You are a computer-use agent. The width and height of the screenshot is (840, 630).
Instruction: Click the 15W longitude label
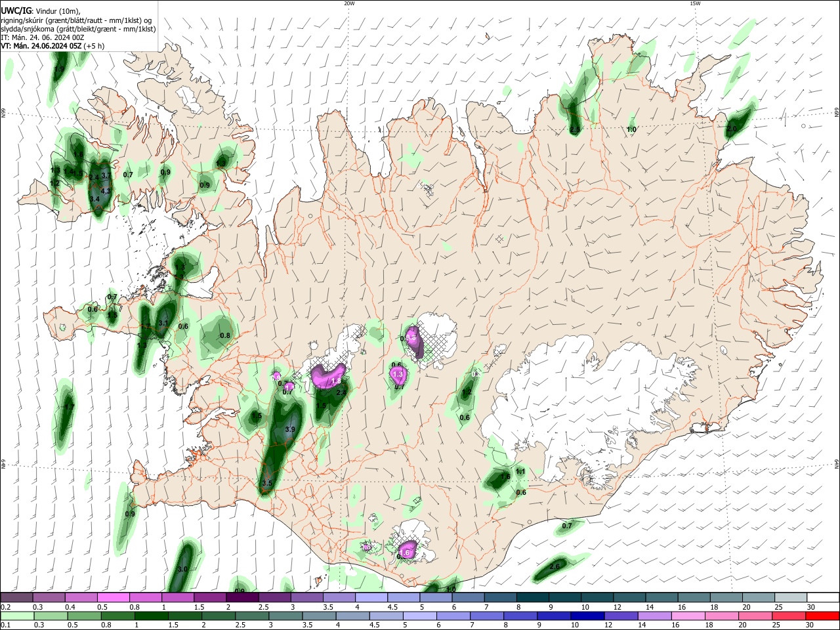click(x=695, y=3)
